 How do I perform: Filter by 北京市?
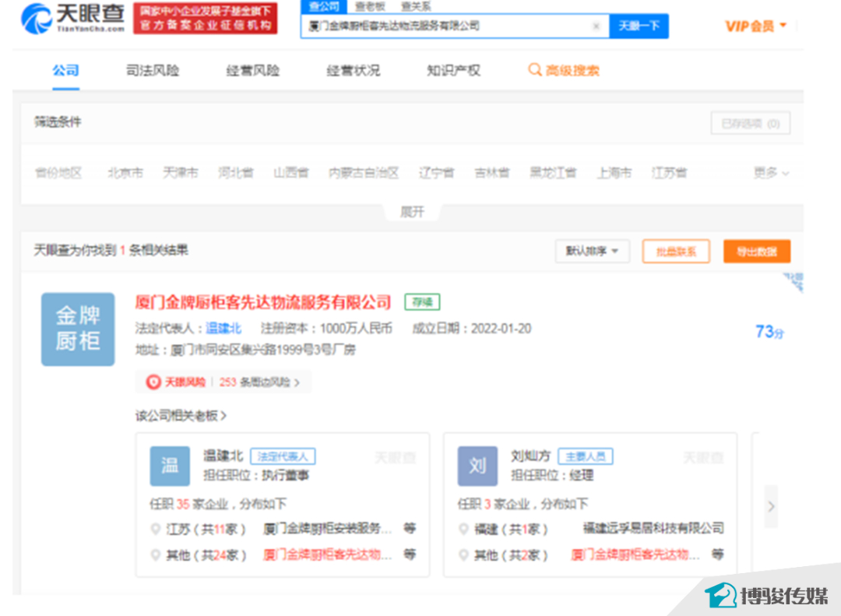tap(125, 173)
